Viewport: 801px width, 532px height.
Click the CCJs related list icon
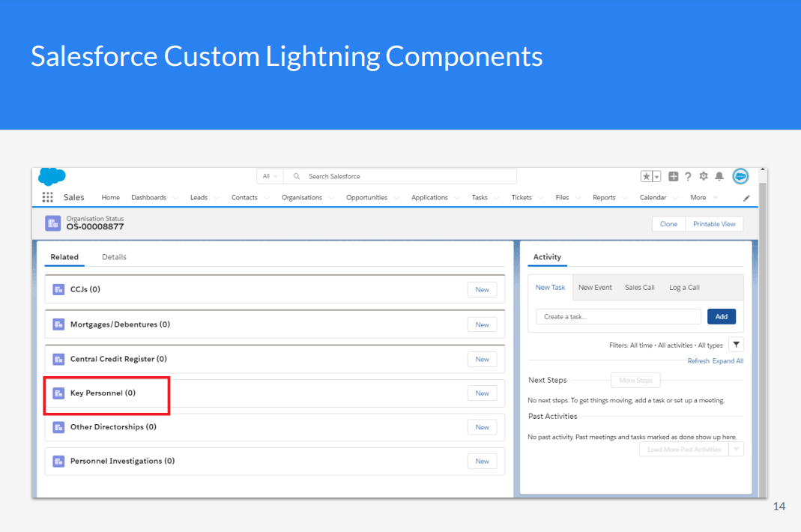point(58,289)
